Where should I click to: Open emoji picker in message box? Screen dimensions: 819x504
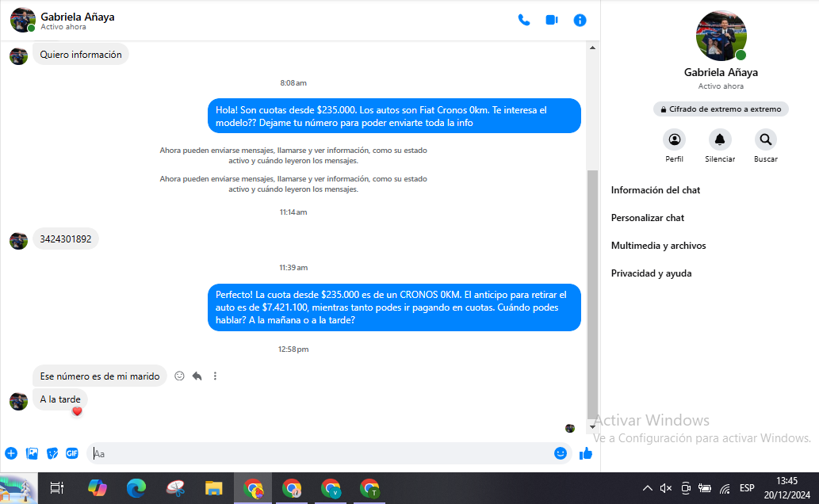tap(561, 453)
